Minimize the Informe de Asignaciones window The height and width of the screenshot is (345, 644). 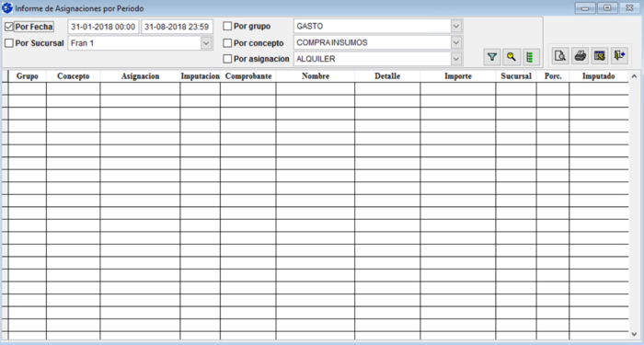pos(585,7)
